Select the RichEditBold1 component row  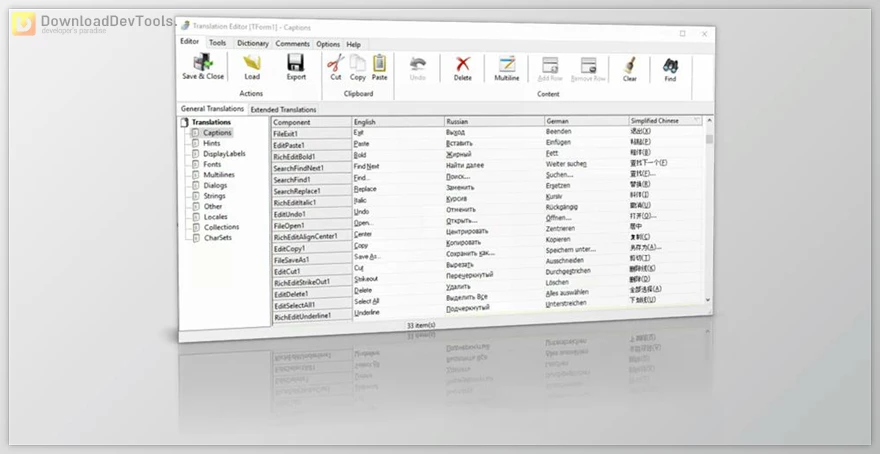[311, 157]
